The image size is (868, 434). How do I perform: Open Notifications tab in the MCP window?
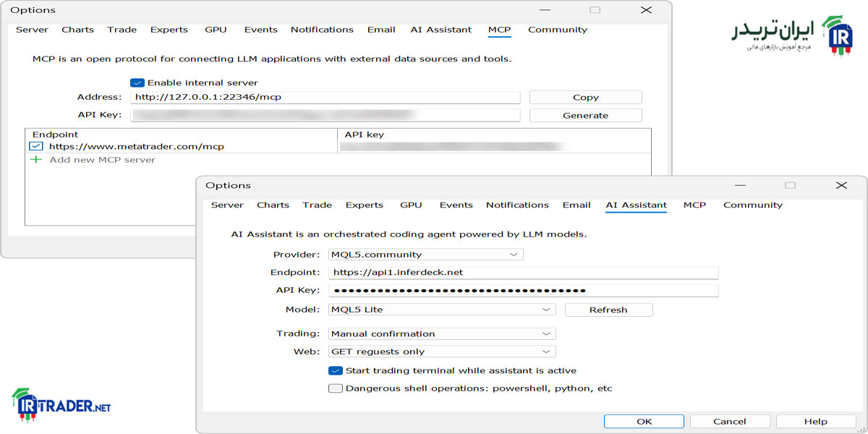322,30
